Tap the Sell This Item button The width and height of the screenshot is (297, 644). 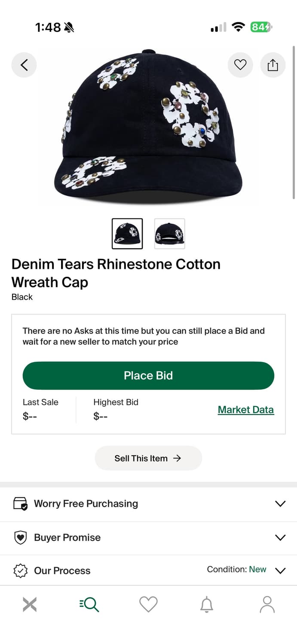pyautogui.click(x=148, y=458)
